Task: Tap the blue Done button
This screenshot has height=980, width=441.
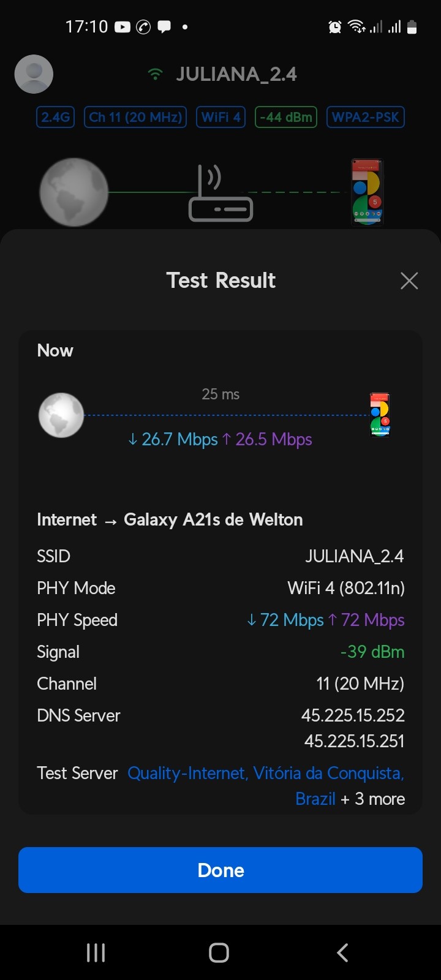Action: click(x=221, y=870)
